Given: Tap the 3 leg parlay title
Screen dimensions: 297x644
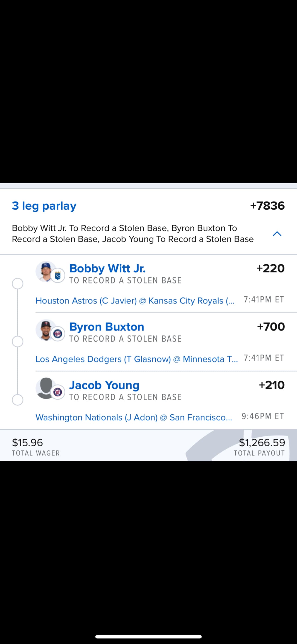Looking at the screenshot, I should tap(44, 206).
